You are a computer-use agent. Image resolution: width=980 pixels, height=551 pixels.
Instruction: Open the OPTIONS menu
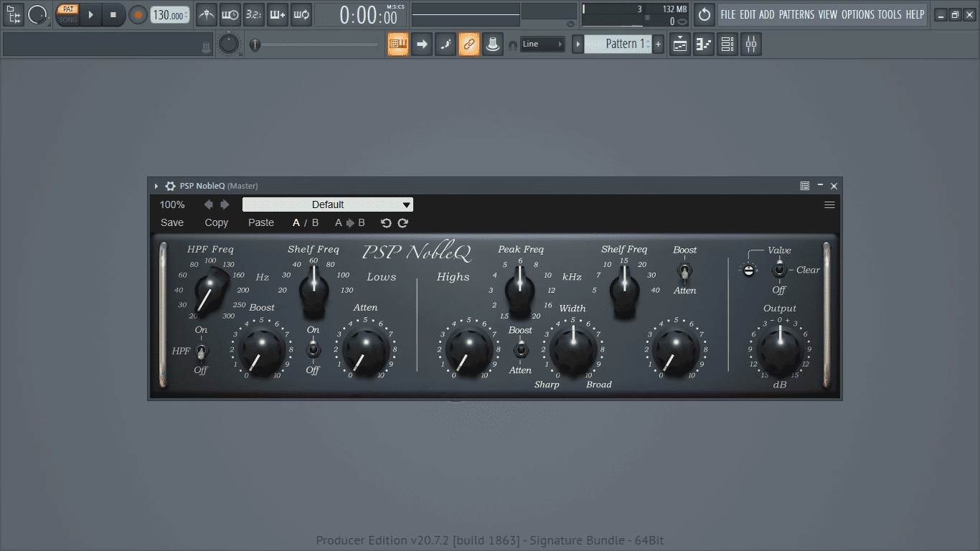pyautogui.click(x=858, y=14)
